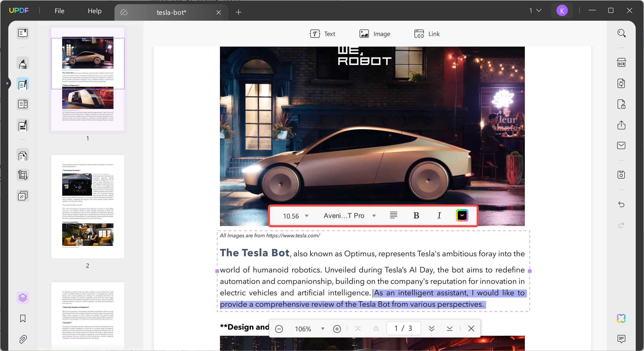
Task: Click the Link edit button
Action: click(427, 34)
